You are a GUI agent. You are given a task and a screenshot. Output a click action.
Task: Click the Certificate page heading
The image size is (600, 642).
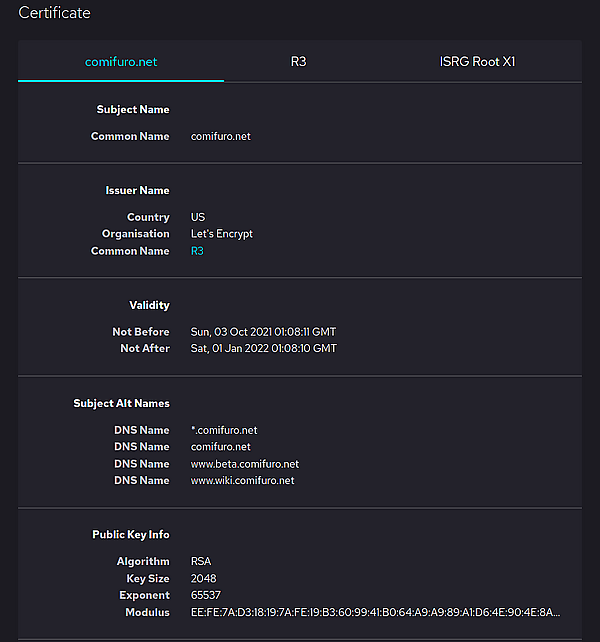(54, 13)
